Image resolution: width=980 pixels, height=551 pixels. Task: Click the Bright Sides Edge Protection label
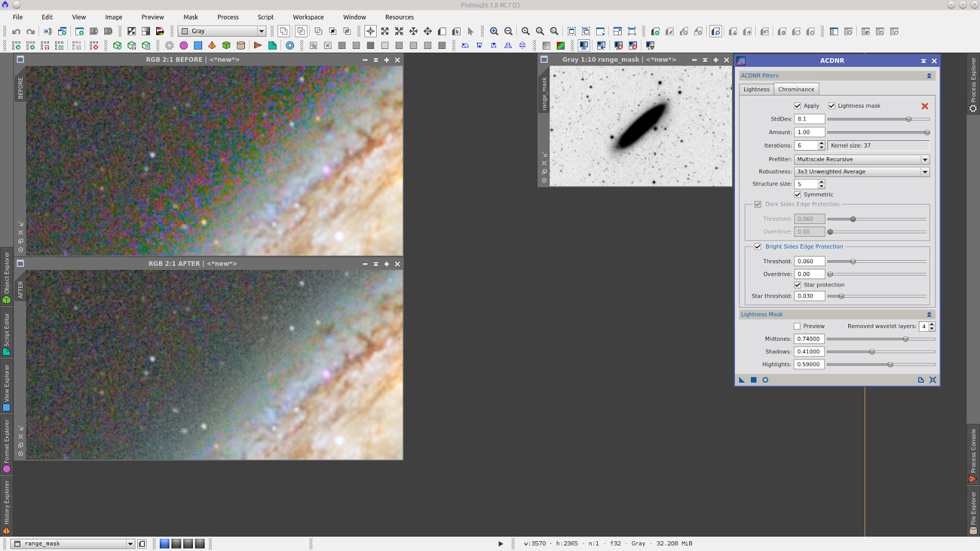pos(803,246)
